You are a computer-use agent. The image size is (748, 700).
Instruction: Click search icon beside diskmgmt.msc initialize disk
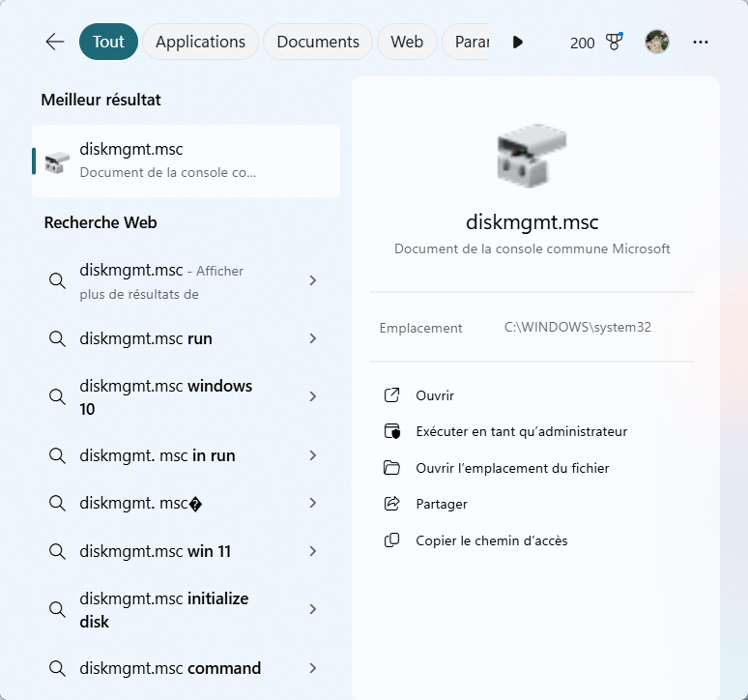tap(57, 609)
